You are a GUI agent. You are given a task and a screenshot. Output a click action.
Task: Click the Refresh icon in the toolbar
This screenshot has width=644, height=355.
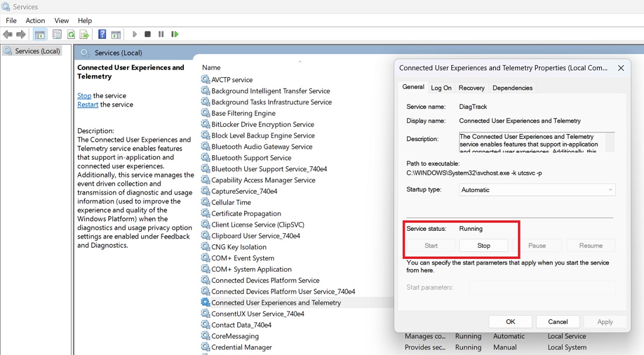click(x=71, y=34)
